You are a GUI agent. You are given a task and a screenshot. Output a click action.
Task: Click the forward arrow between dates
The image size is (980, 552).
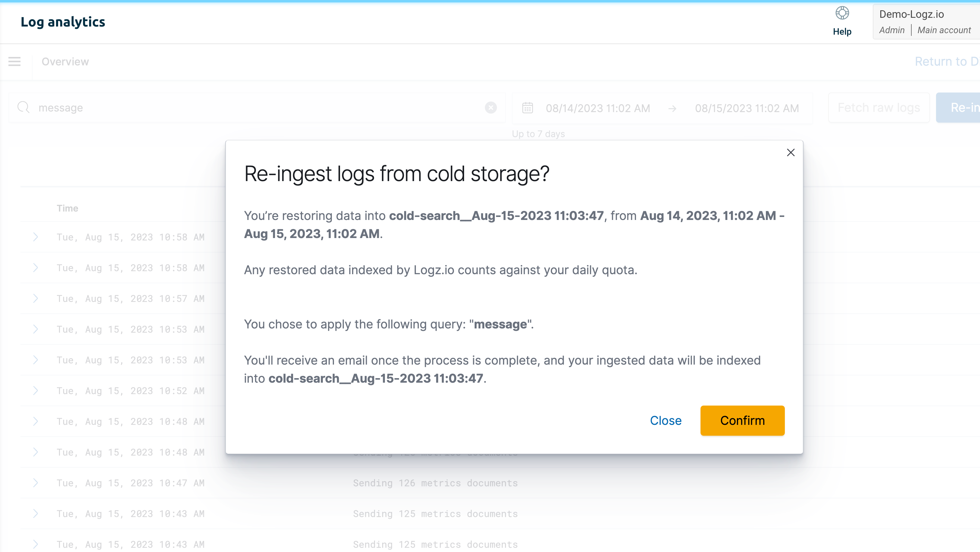673,108
